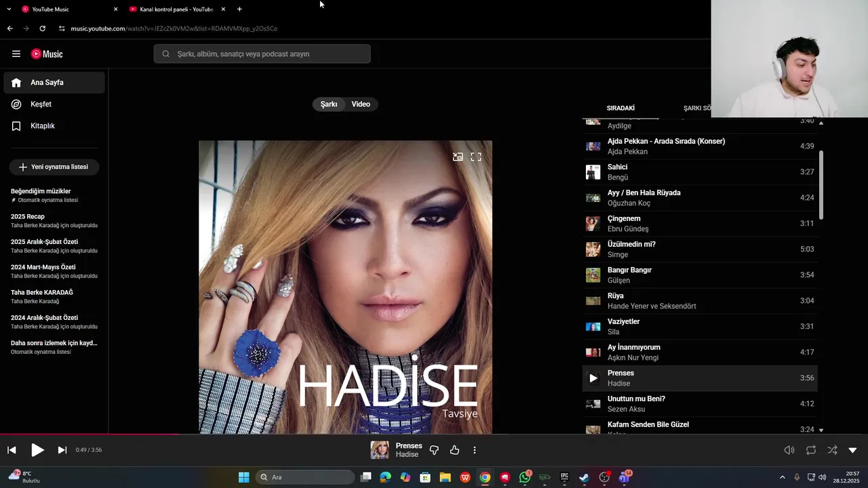Play Üzülmedin mi? by Simge
Image resolution: width=868 pixels, height=488 pixels.
pos(700,249)
